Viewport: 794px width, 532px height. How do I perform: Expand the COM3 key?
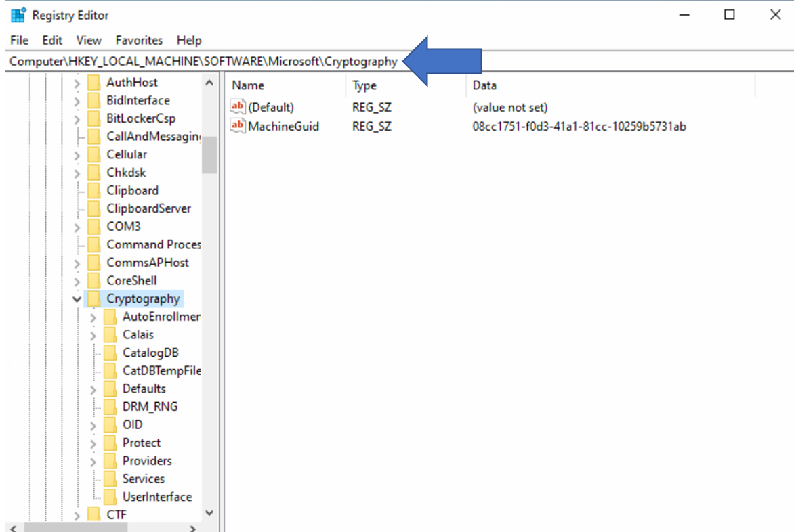(x=77, y=227)
